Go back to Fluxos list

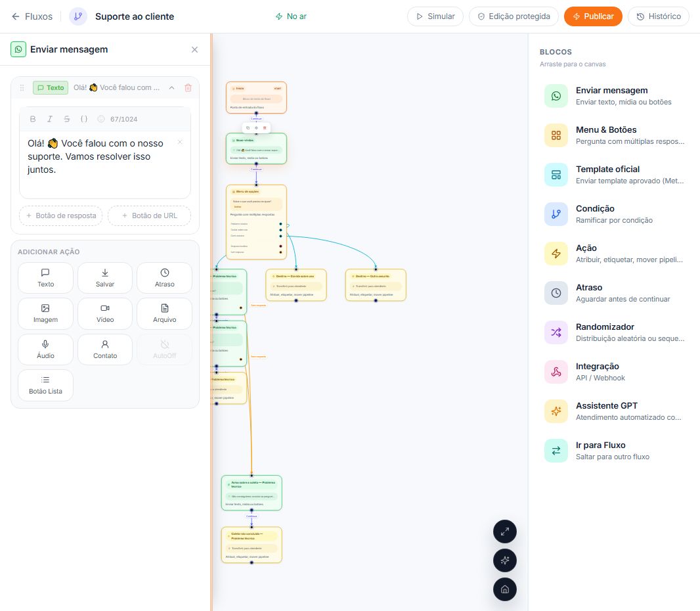coord(32,16)
